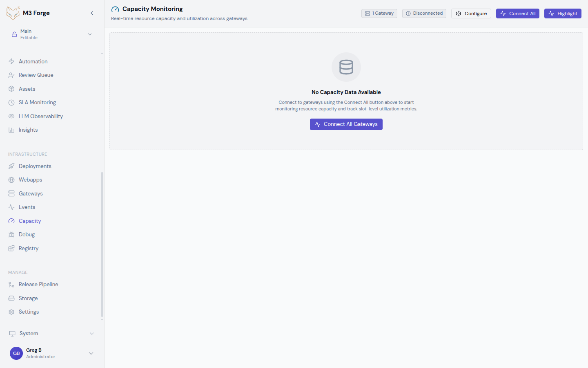Viewport: 588px width, 368px height.
Task: Go to SLA Monitoring
Action: pos(37,102)
